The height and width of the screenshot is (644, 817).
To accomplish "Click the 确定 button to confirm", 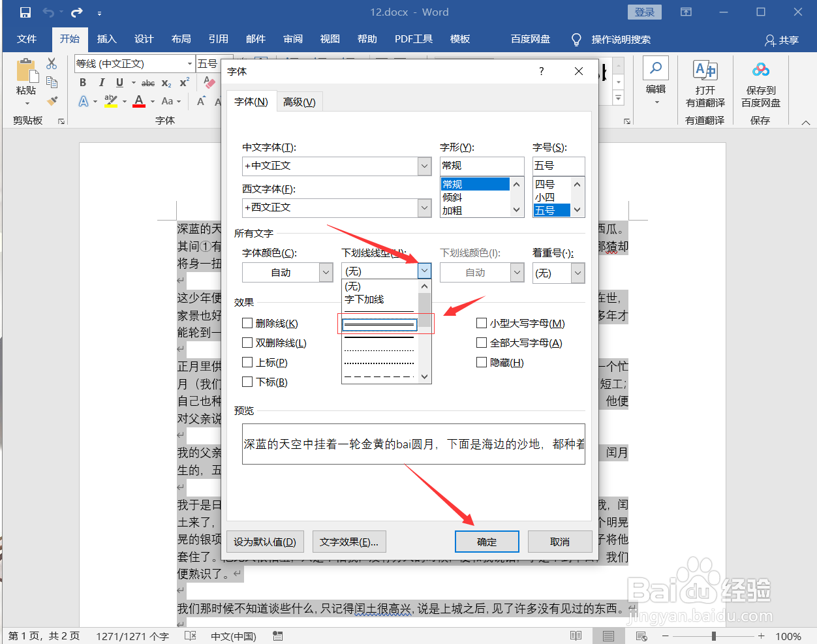I will [x=487, y=541].
